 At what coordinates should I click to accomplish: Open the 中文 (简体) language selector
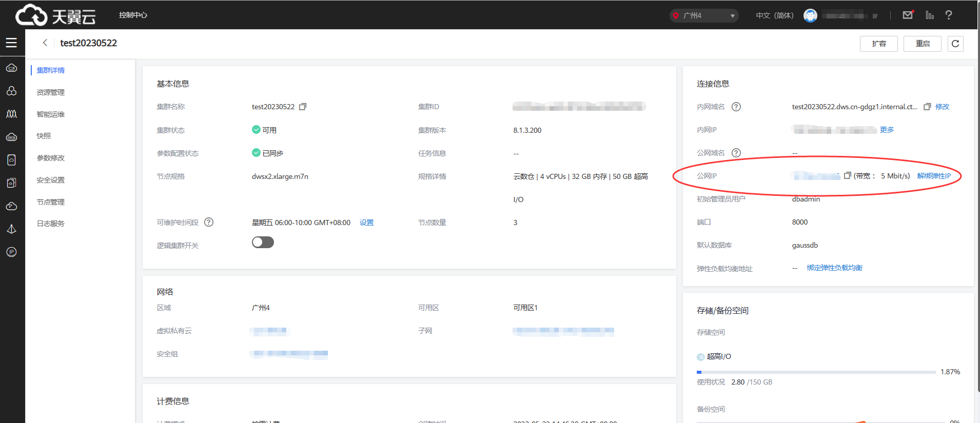(774, 15)
